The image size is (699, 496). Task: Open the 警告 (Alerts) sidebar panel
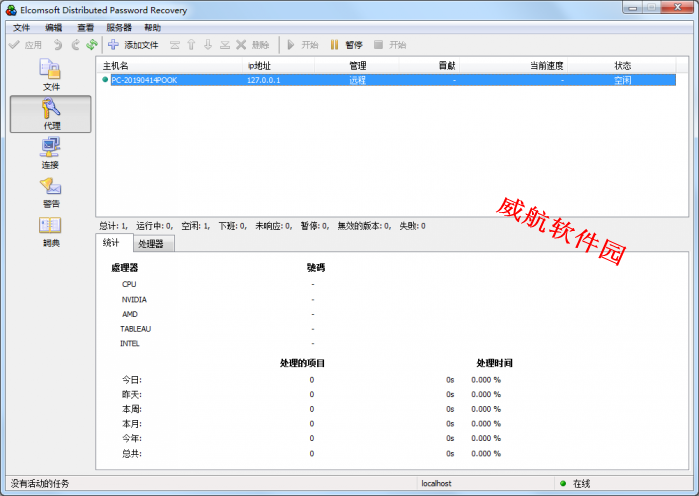click(x=50, y=193)
